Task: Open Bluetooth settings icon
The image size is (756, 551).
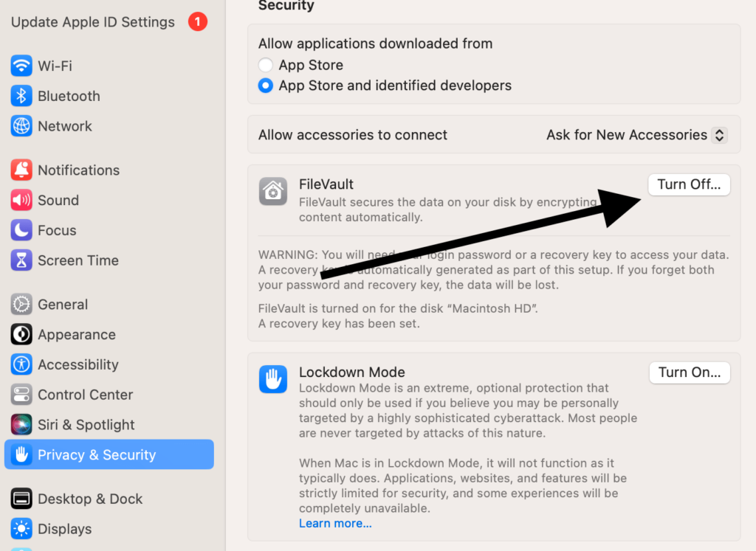Action: coord(21,96)
